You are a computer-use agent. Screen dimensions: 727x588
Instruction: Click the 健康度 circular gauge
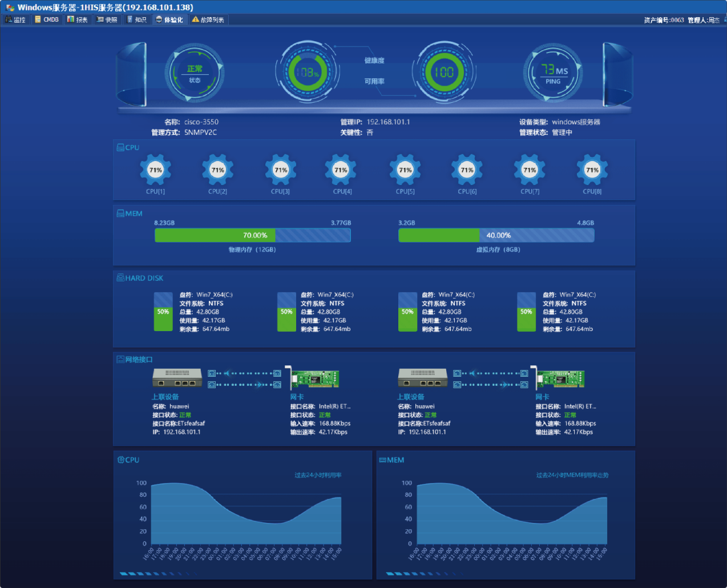[308, 73]
